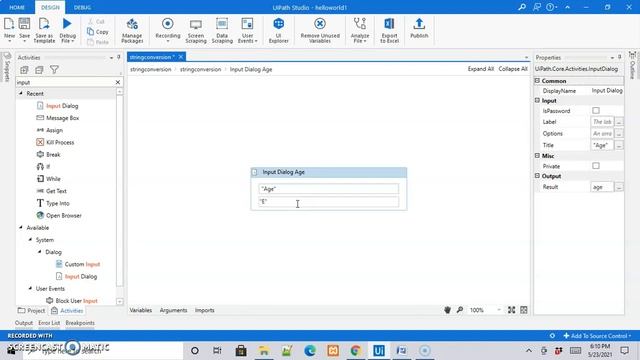Open Microsoft Edge from taskbar
This screenshot has width=640, height=360.
[x=310, y=351]
